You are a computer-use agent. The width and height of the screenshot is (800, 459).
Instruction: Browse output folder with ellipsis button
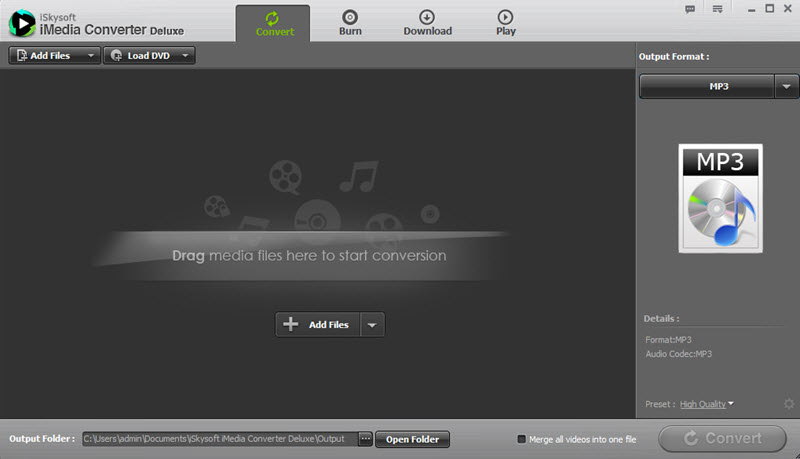coord(365,439)
